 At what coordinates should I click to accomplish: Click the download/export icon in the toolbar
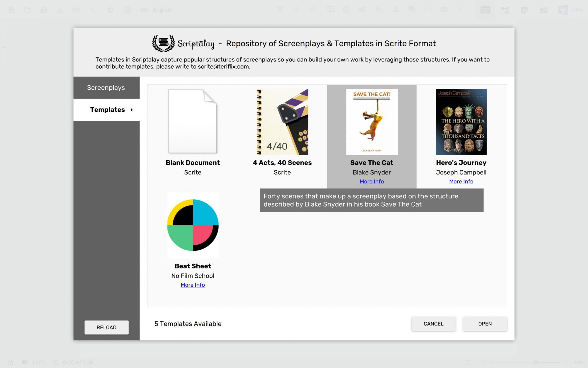click(x=60, y=10)
